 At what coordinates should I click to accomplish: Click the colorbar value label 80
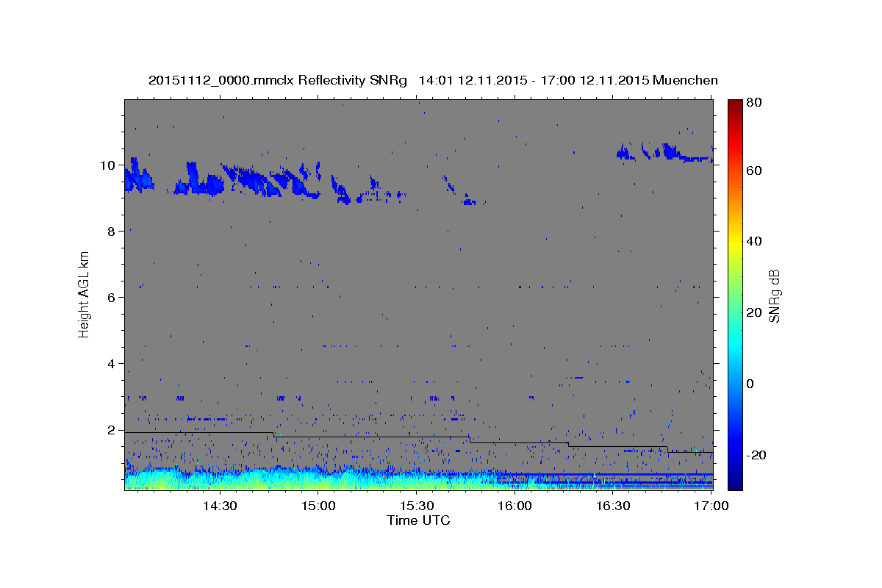click(755, 103)
